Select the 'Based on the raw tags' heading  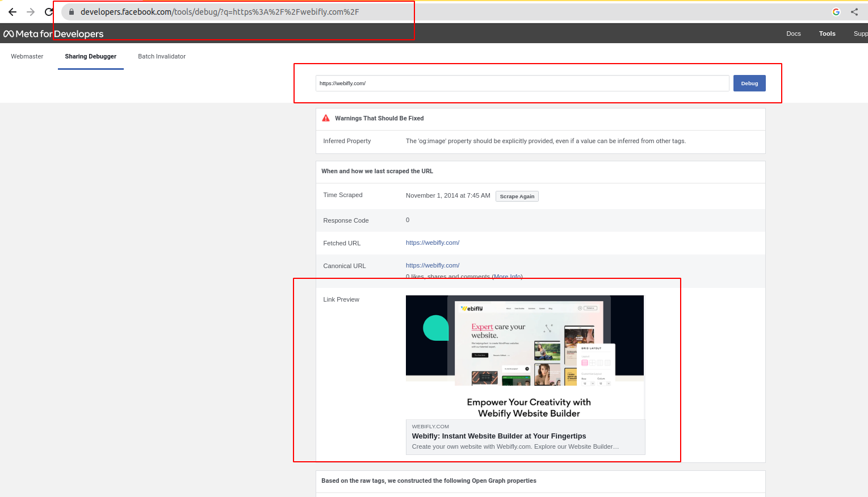point(429,481)
